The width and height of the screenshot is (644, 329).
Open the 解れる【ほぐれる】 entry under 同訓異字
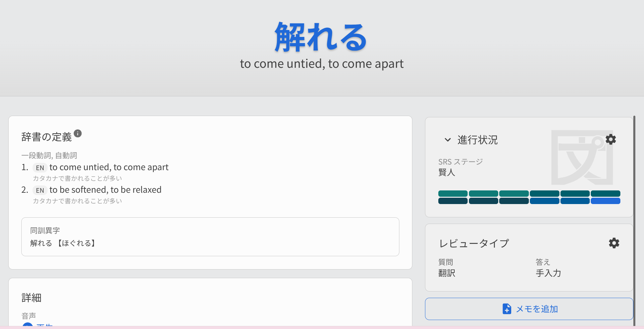point(63,243)
